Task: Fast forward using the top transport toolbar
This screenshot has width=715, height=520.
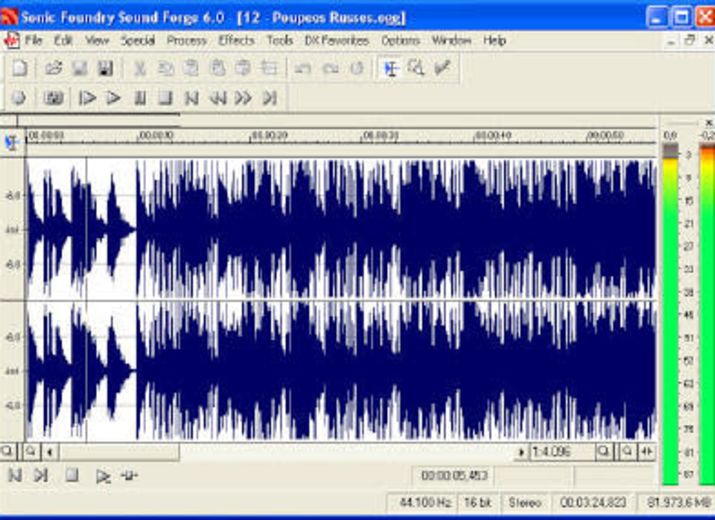Action: coord(243,98)
